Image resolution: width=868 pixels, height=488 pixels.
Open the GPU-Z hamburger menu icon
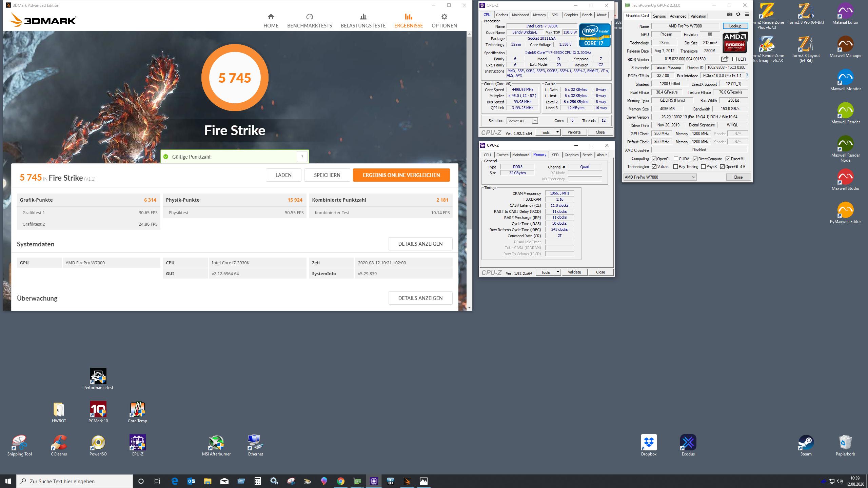pyautogui.click(x=747, y=15)
